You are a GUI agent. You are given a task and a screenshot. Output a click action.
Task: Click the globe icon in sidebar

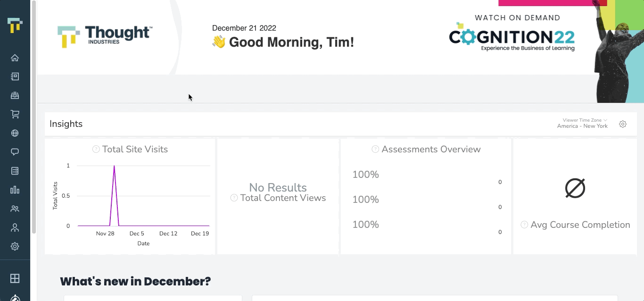point(15,133)
